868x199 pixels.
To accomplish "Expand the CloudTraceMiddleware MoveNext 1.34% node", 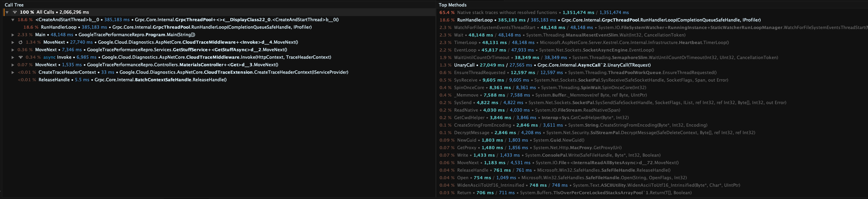I will [x=13, y=42].
